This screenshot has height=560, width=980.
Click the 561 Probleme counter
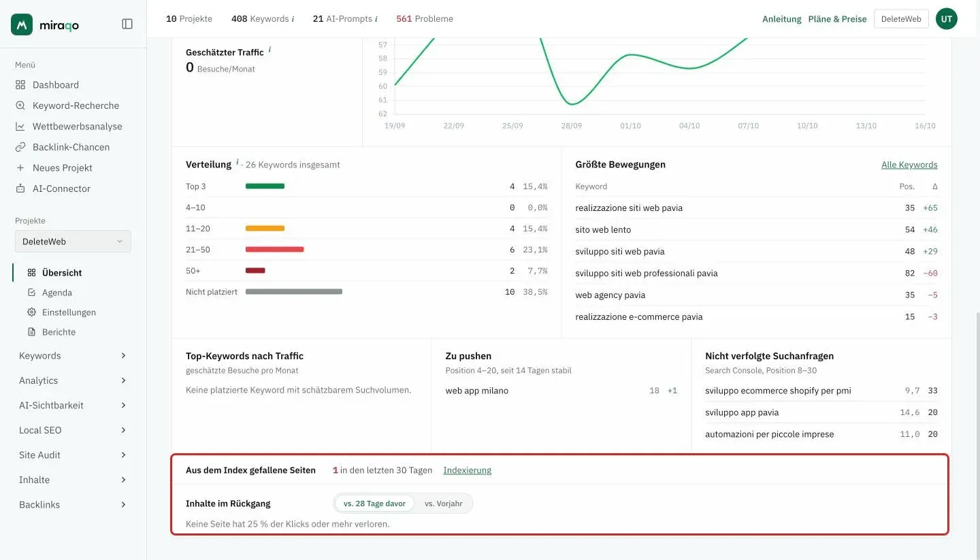pyautogui.click(x=425, y=19)
